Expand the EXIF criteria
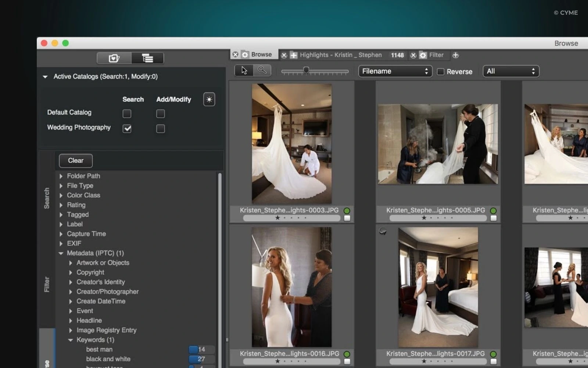This screenshot has width=588, height=368. (61, 244)
